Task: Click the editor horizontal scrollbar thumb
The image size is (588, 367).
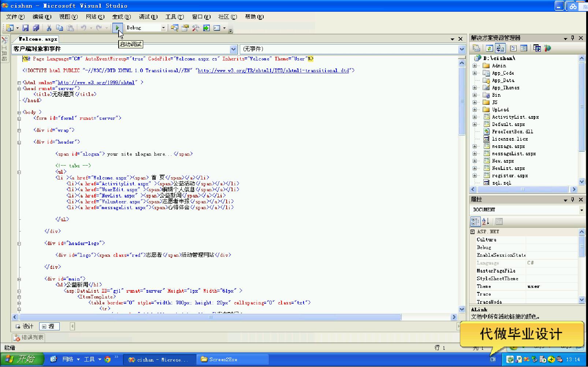Action: 210,317
